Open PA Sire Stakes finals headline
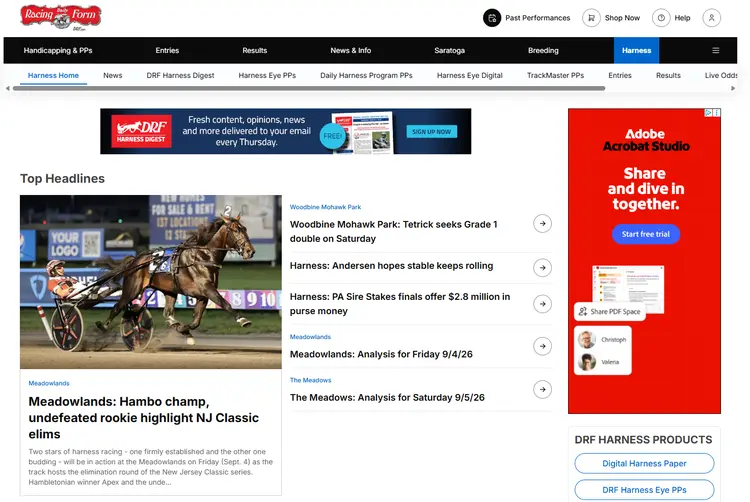 pyautogui.click(x=400, y=304)
